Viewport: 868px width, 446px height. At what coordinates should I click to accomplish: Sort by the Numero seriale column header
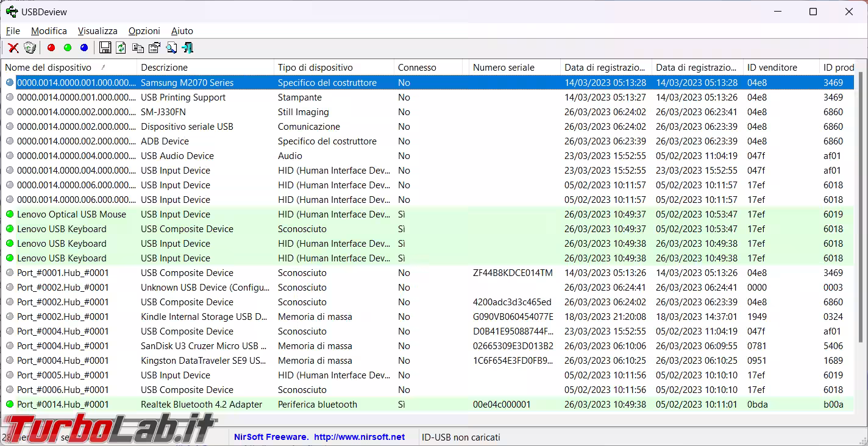point(503,68)
